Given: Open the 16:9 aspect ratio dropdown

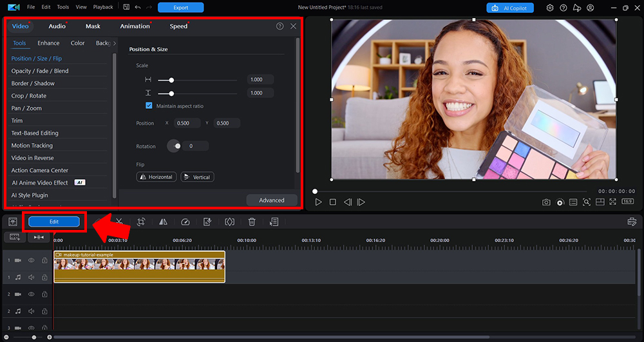Looking at the screenshot, I should pyautogui.click(x=627, y=202).
